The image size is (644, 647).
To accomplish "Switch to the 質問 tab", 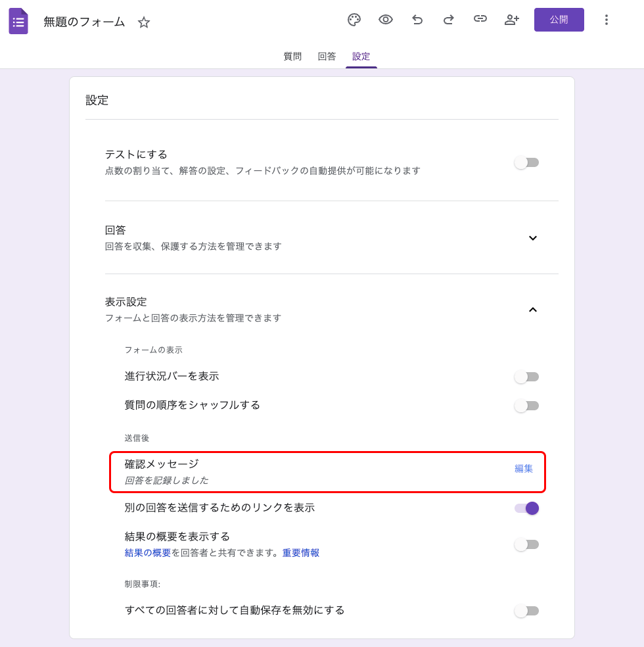I will [x=292, y=57].
